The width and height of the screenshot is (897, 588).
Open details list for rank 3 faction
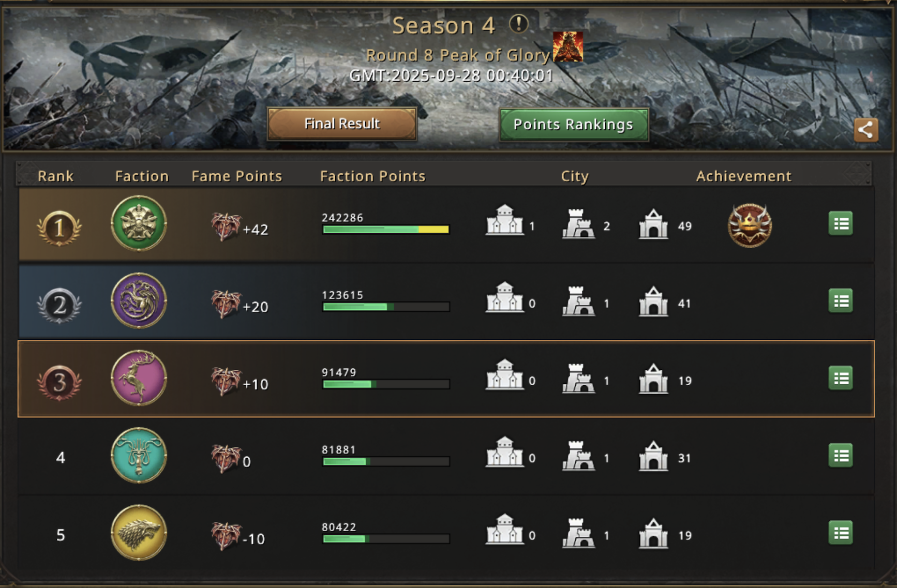point(840,378)
